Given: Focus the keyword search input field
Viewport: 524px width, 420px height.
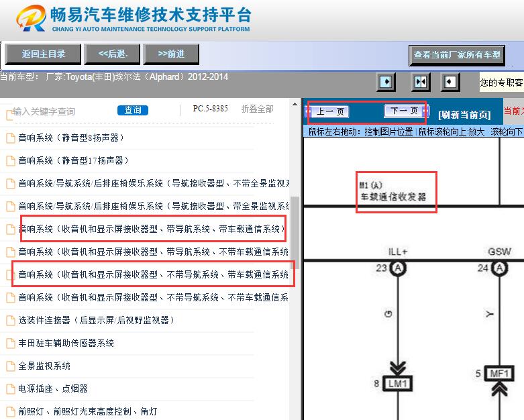Looking at the screenshot, I should (62, 111).
